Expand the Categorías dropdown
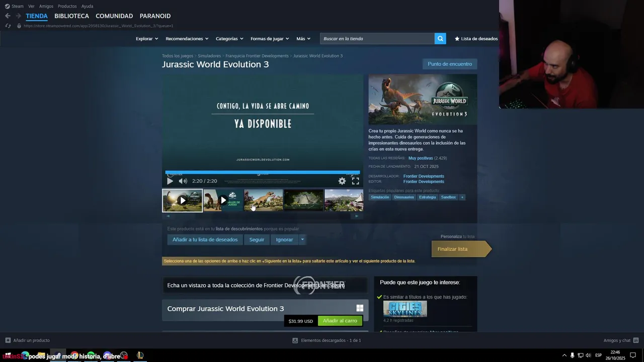Viewport: 644px width, 362px height. tap(229, 39)
